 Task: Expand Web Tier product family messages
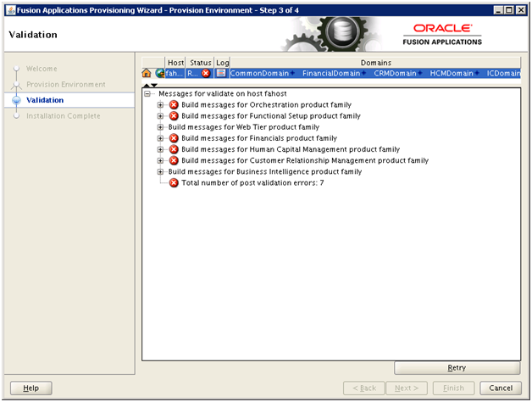[x=160, y=127]
